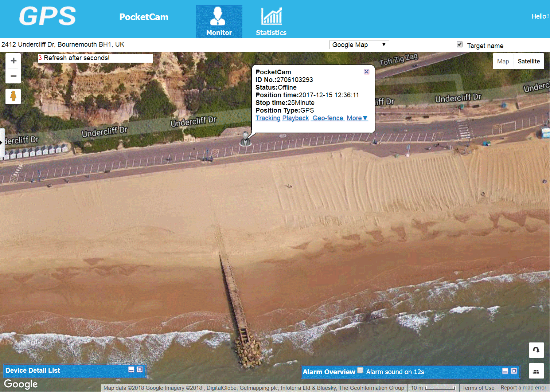Toggle the Target name checkbox
550x392 pixels.
(460, 44)
